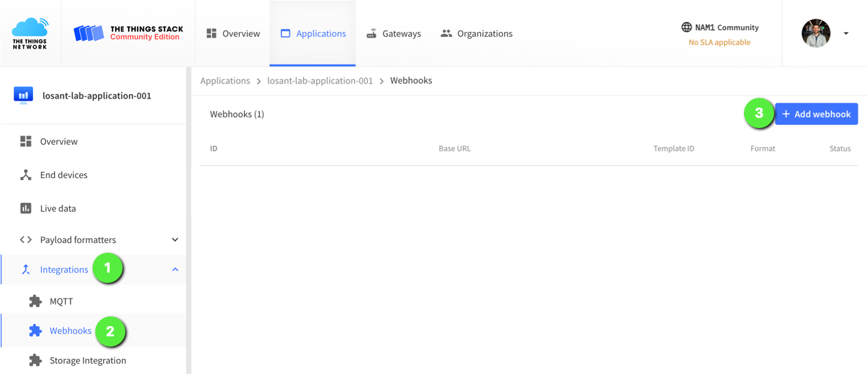
Task: Click the Base URL column header
Action: pyautogui.click(x=455, y=149)
